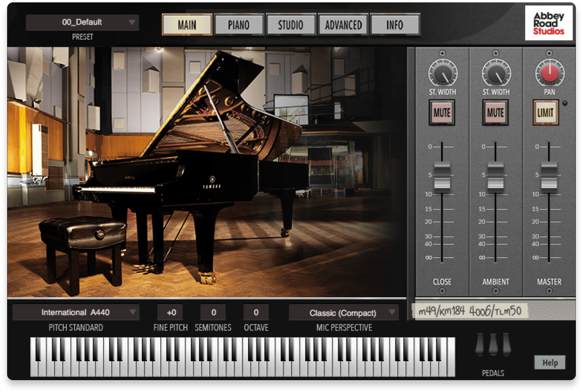Click the Ambient channel stereo width knob
583x392 pixels.
[496, 73]
